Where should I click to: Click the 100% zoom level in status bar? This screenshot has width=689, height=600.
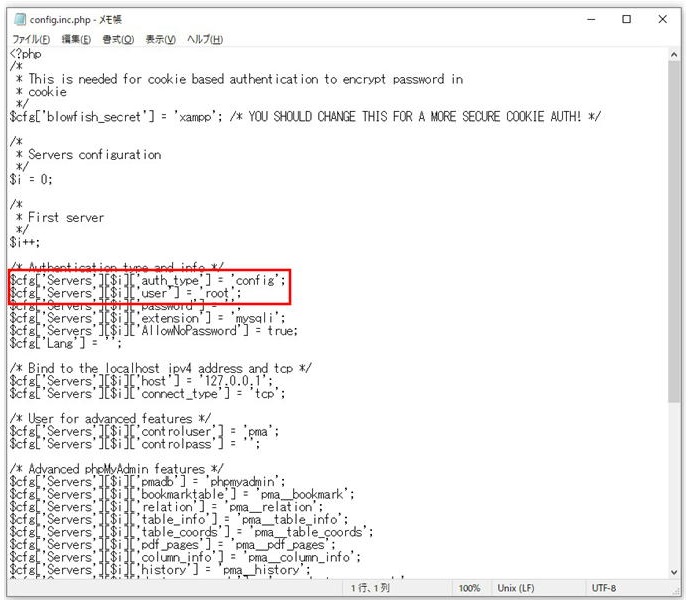(x=468, y=588)
